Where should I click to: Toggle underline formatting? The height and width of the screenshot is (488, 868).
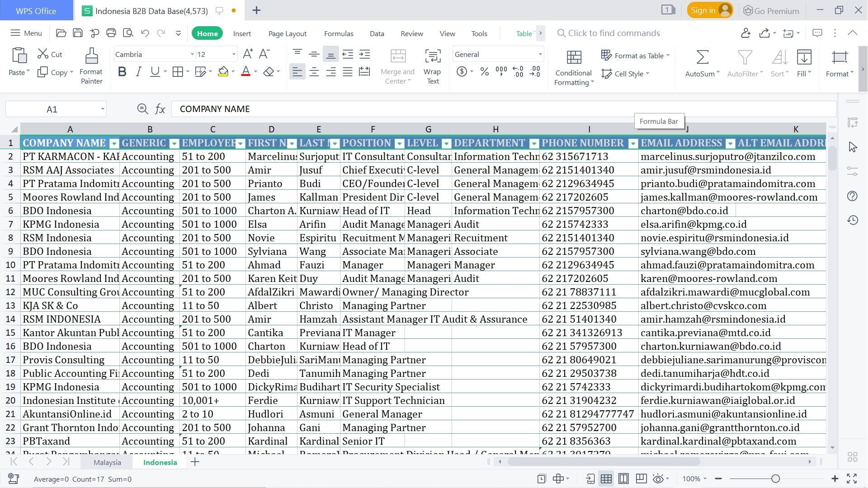coord(154,71)
